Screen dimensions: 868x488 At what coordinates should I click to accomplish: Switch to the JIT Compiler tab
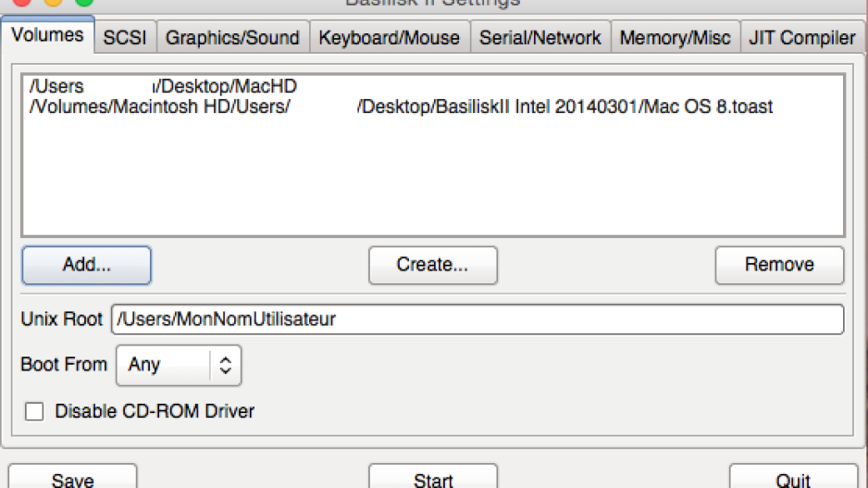801,38
